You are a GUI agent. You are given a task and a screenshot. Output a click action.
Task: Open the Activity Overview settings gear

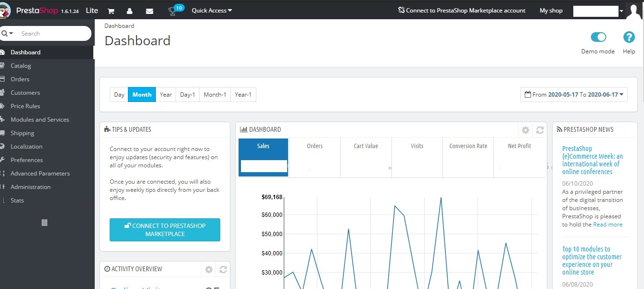coord(208,269)
